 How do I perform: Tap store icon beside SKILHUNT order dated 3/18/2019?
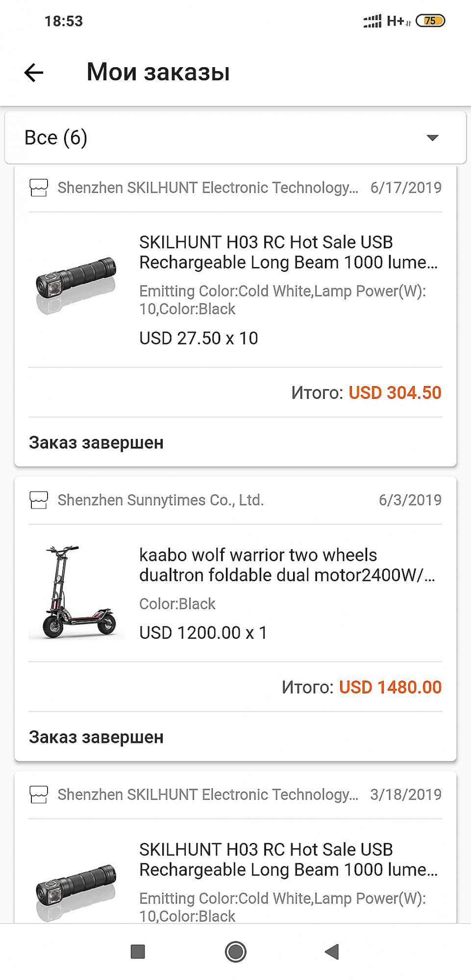39,795
